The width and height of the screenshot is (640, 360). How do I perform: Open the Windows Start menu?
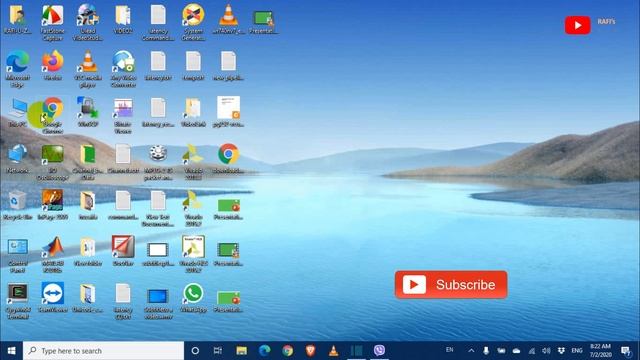click(x=11, y=351)
